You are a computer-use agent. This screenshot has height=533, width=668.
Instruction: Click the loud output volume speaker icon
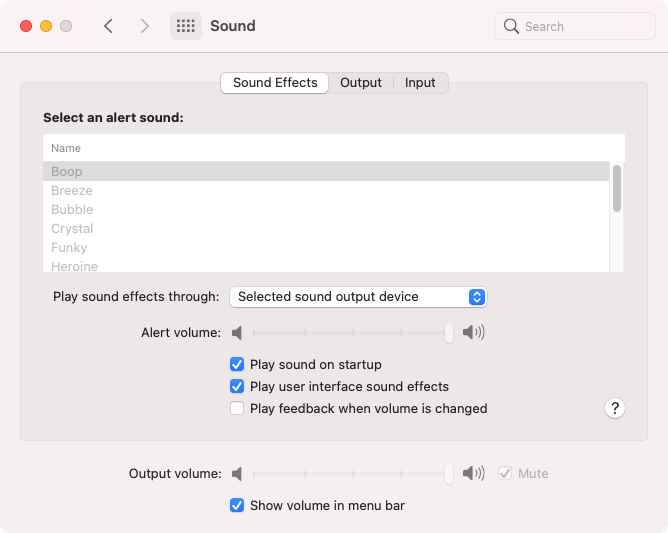click(474, 473)
